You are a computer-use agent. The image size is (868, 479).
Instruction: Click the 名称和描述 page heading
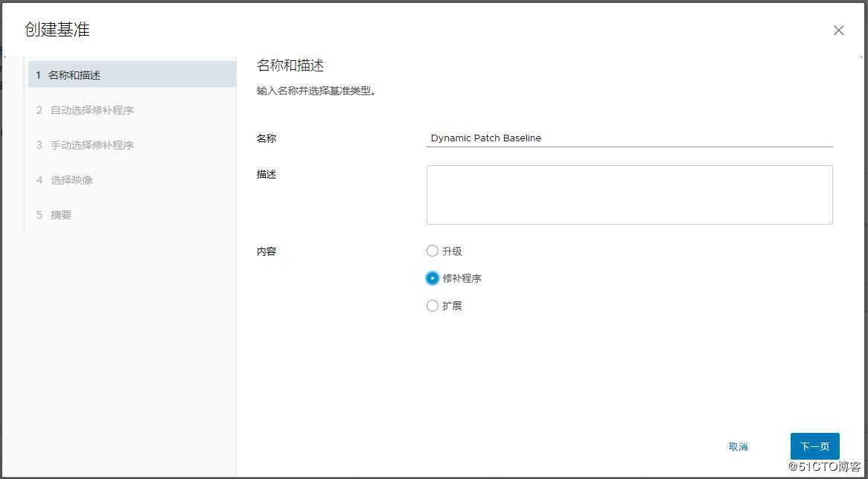point(290,65)
